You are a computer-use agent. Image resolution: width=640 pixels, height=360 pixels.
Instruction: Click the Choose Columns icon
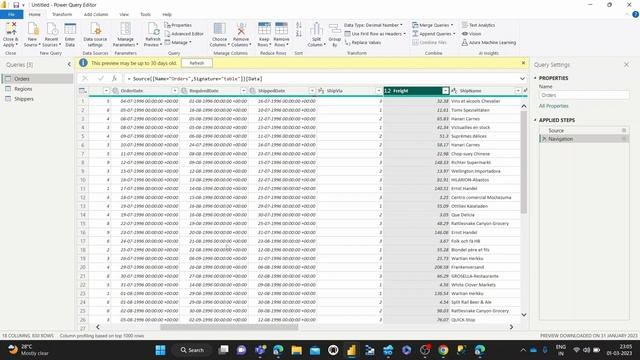[220, 29]
